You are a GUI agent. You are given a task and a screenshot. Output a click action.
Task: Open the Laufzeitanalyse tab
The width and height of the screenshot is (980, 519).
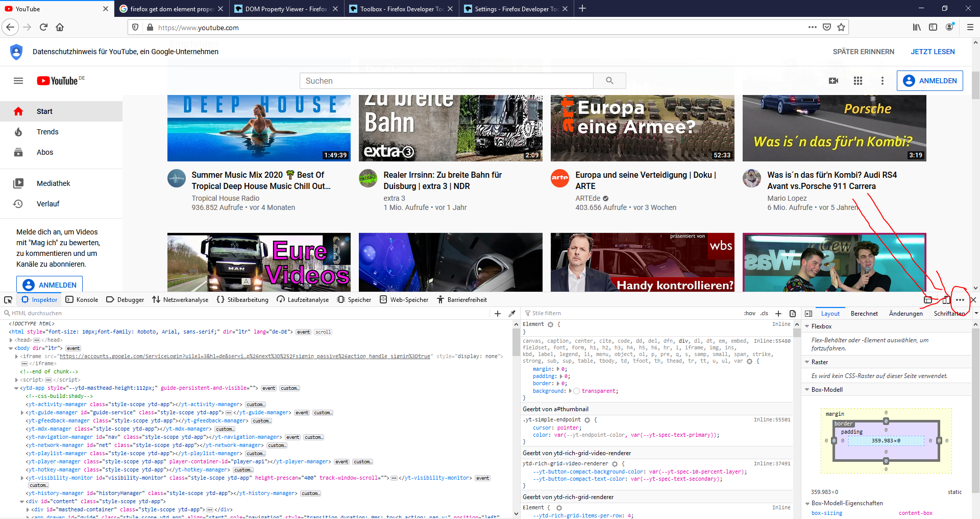(303, 300)
